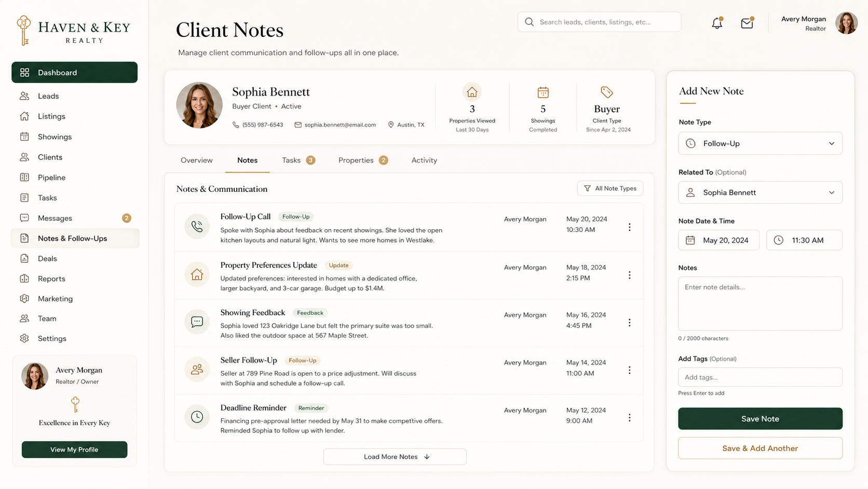
Task: Click the Follow-Up Call note title
Action: coord(246,217)
